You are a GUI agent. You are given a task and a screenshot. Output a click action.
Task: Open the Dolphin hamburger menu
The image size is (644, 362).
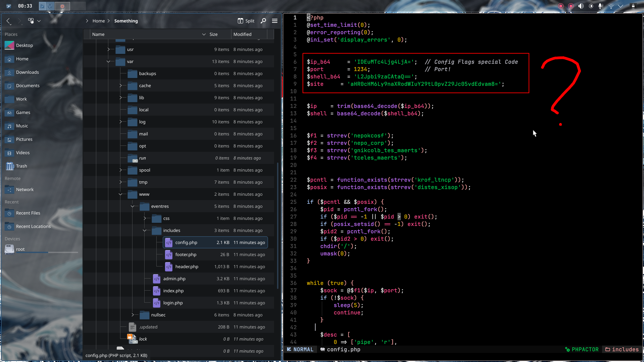pyautogui.click(x=275, y=21)
